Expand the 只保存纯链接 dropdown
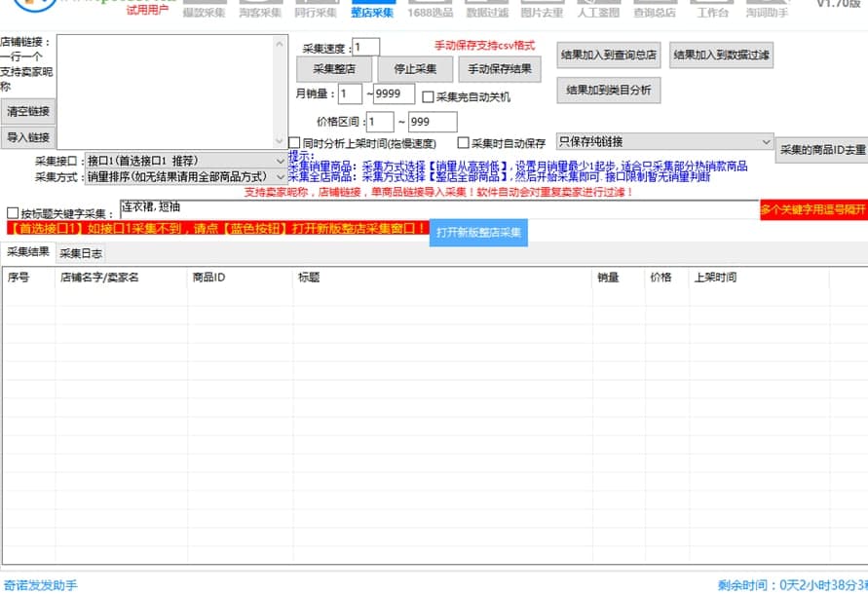 coord(664,142)
